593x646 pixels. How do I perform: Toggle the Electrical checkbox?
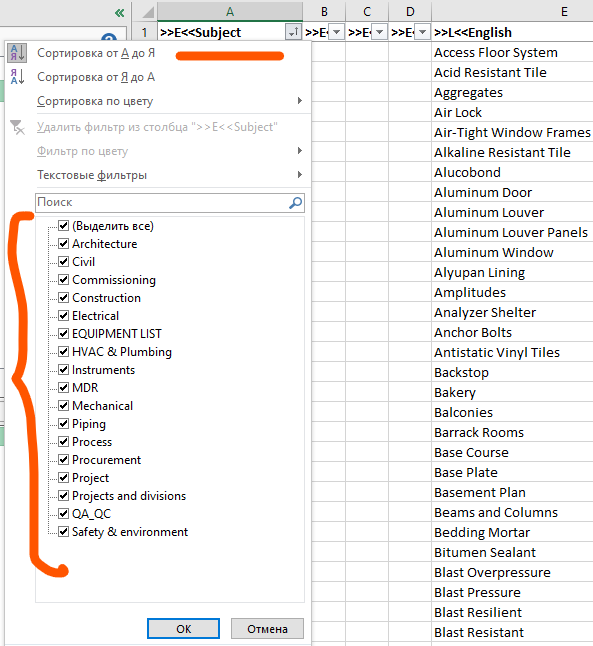coord(63,316)
